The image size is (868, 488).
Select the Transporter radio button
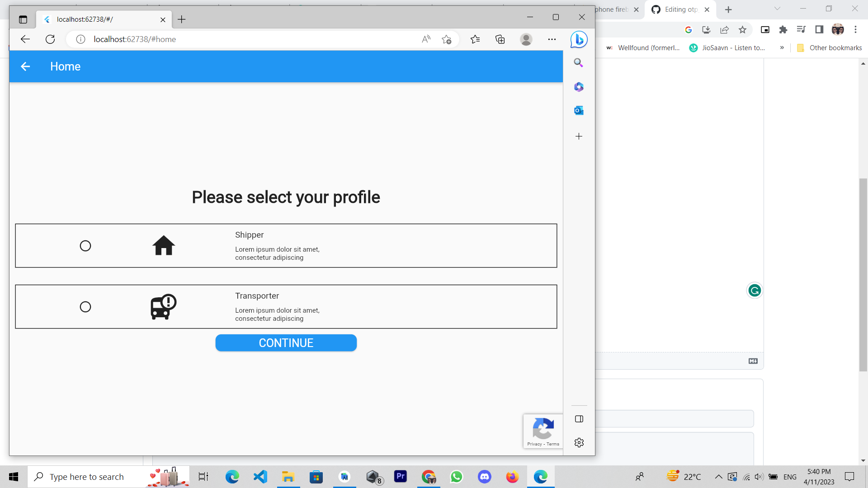[x=85, y=307]
